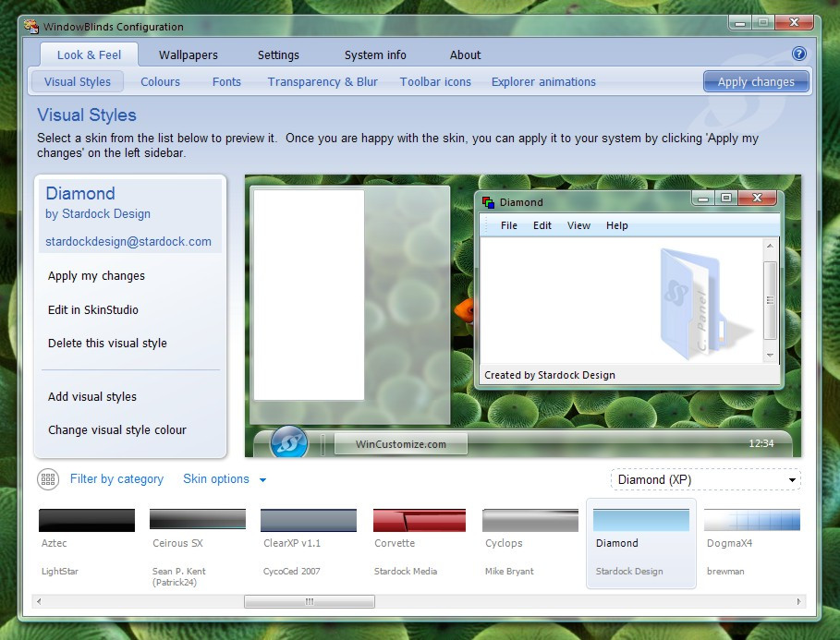
Task: Click Apply my changes in the sidebar
Action: [96, 276]
